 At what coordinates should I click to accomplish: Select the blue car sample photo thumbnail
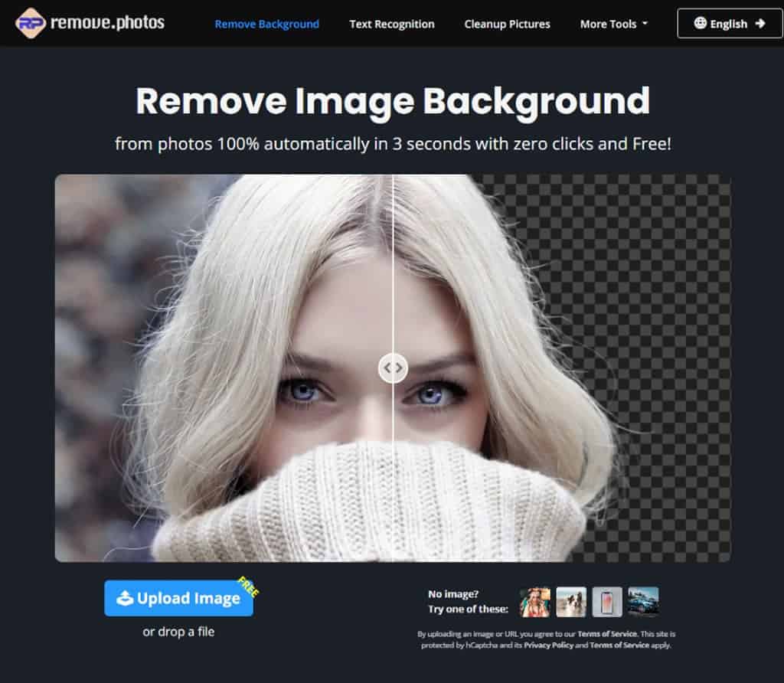(x=643, y=602)
